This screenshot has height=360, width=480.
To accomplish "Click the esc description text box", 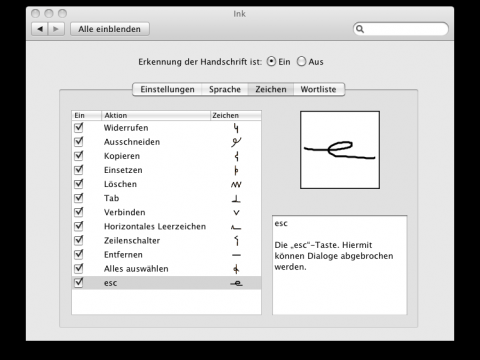I will click(340, 265).
